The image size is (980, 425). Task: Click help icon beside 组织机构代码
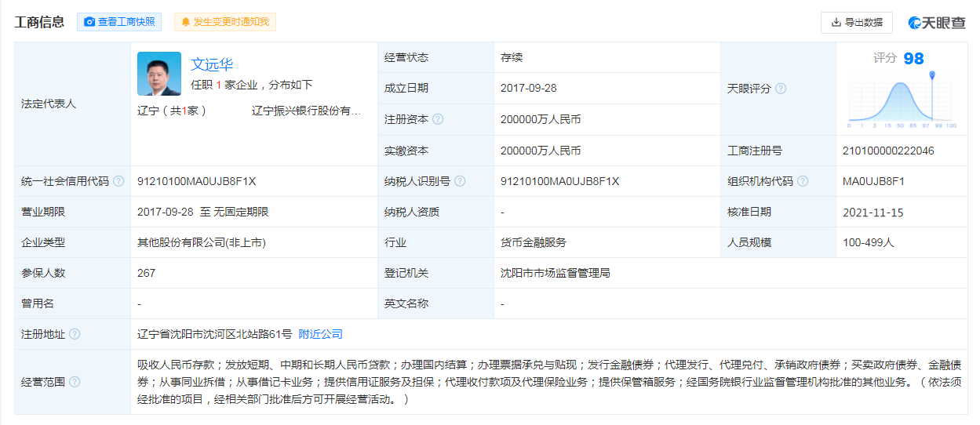tap(803, 181)
